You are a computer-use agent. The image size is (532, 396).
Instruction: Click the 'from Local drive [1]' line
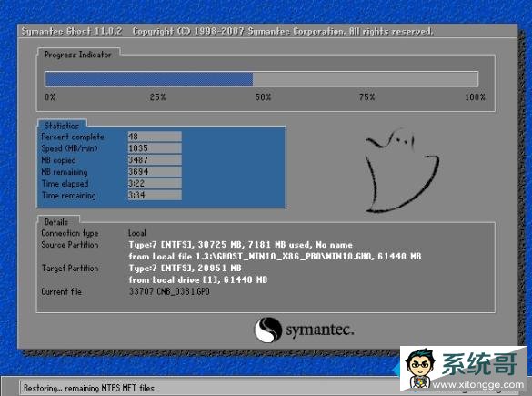point(198,279)
